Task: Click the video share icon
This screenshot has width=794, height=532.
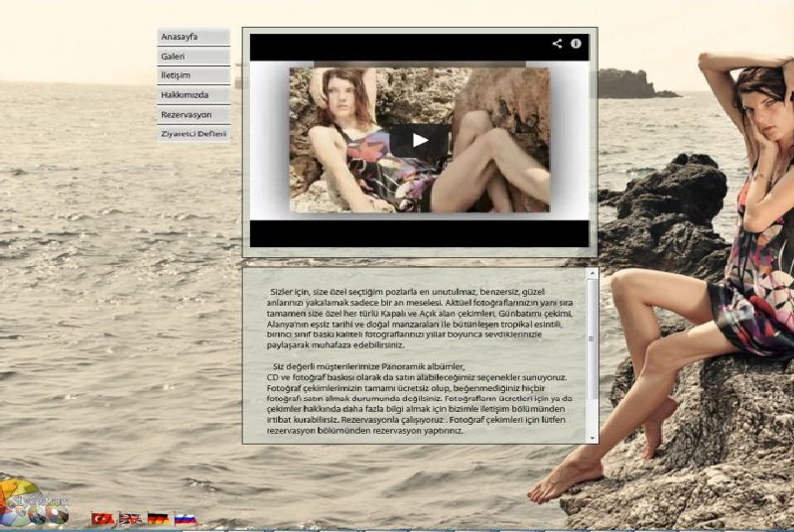Action: pos(557,44)
